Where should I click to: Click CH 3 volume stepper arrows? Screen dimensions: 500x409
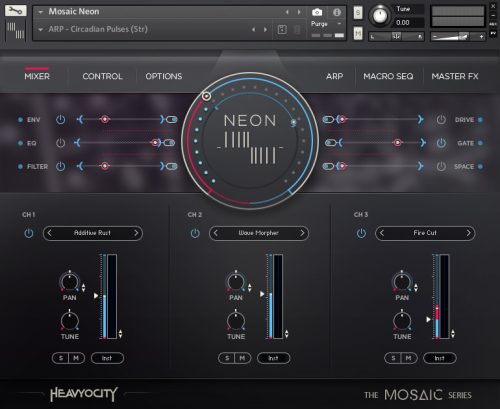tap(453, 334)
